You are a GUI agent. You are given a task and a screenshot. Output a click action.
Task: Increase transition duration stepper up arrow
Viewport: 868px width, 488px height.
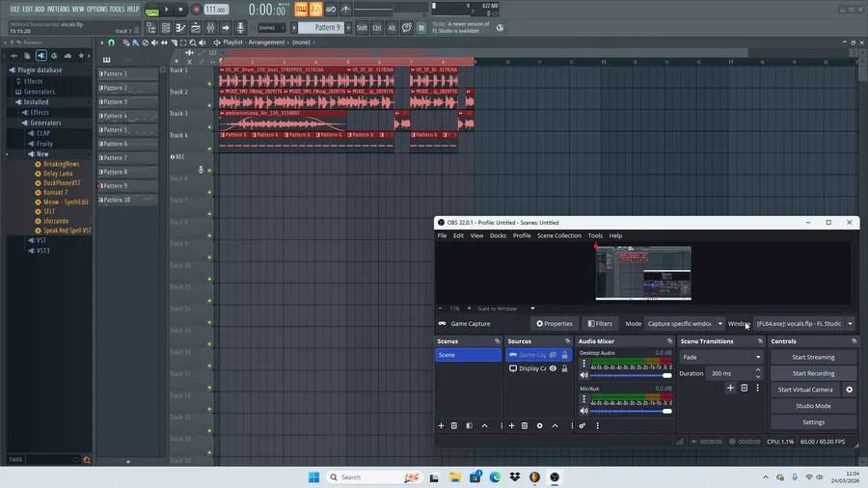click(x=758, y=370)
